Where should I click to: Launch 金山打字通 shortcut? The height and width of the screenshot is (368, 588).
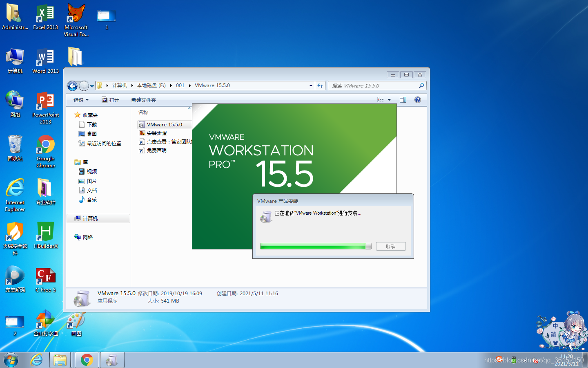45,323
